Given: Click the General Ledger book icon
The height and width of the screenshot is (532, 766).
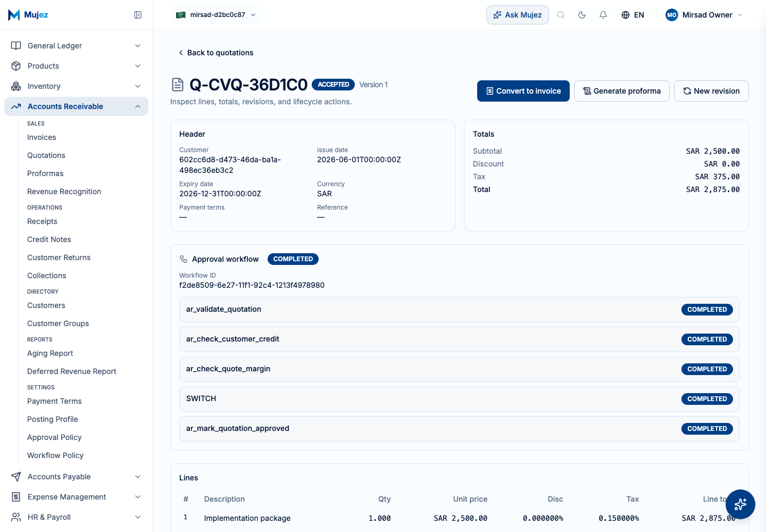Looking at the screenshot, I should (x=16, y=46).
